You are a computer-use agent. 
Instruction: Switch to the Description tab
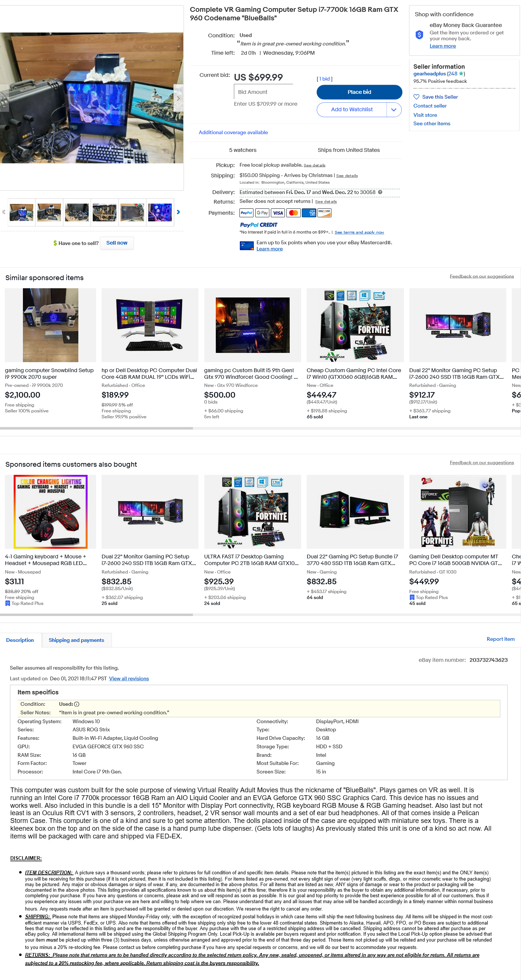pos(20,640)
